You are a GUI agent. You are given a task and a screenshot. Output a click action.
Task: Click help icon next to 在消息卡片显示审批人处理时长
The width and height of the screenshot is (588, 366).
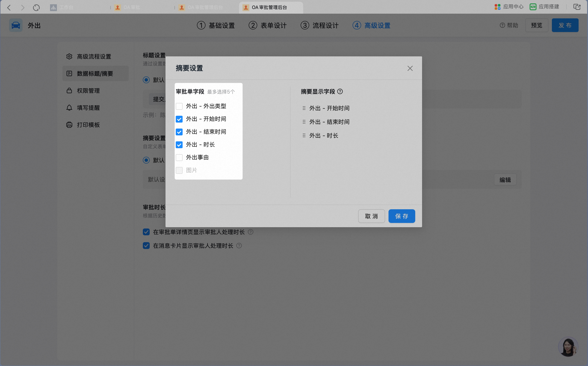239,246
